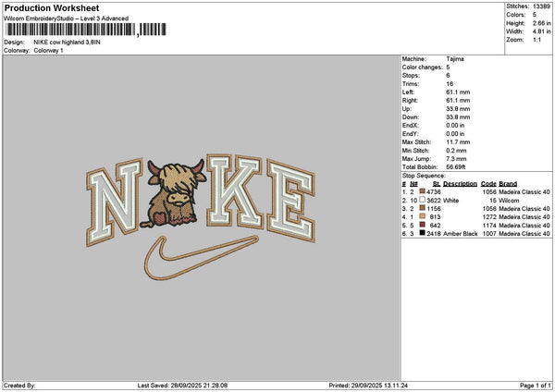The height and width of the screenshot is (392, 555).
Task: Click the "Up:" label
Action: (407, 109)
